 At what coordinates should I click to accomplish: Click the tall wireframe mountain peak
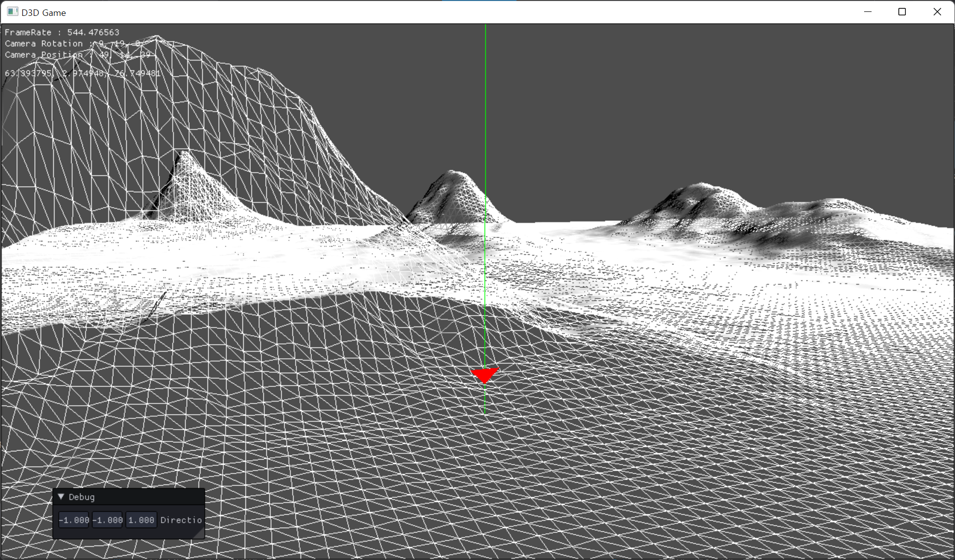coord(156,40)
